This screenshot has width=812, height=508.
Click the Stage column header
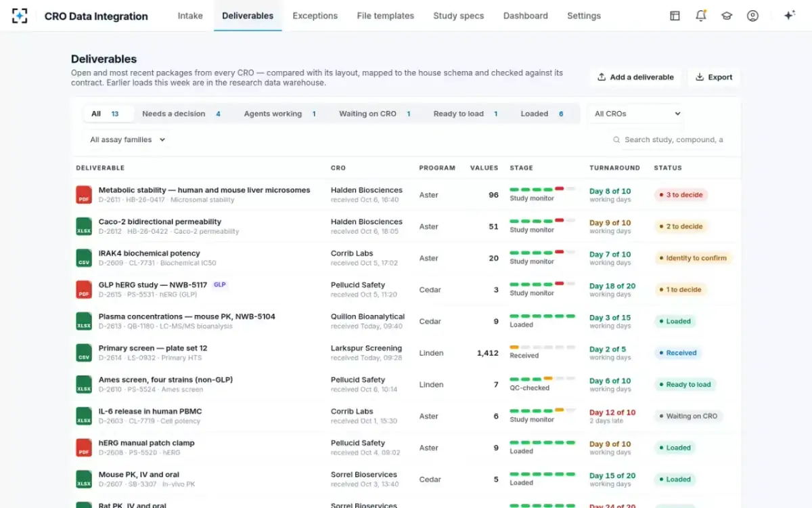pos(521,168)
